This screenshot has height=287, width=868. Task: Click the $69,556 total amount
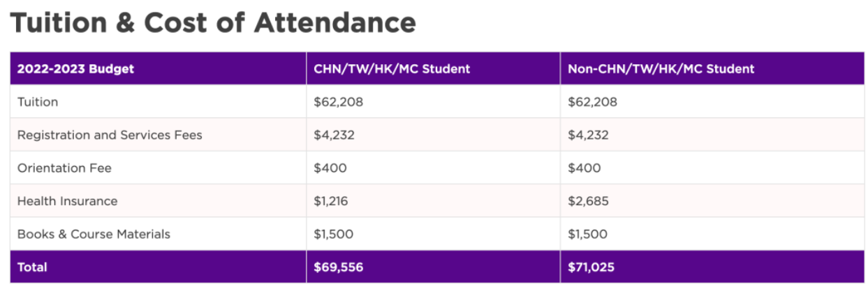tap(339, 267)
